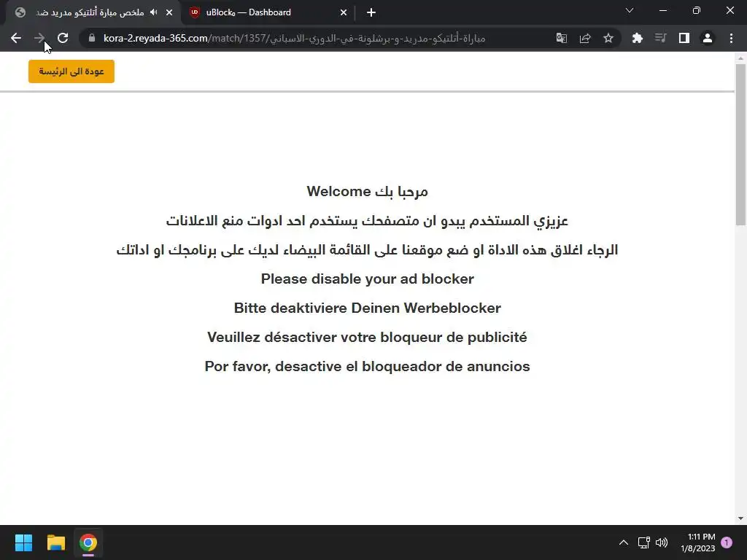Click the 'Welcome' greeting line

368,192
